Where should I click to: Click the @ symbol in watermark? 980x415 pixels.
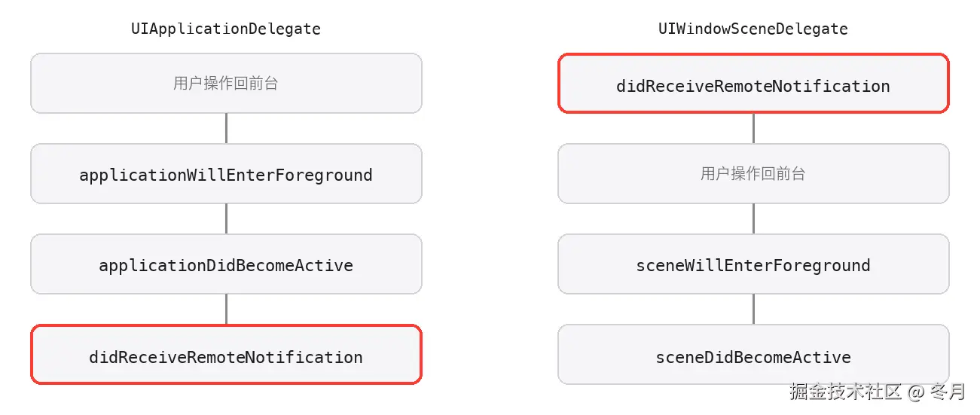tap(915, 392)
